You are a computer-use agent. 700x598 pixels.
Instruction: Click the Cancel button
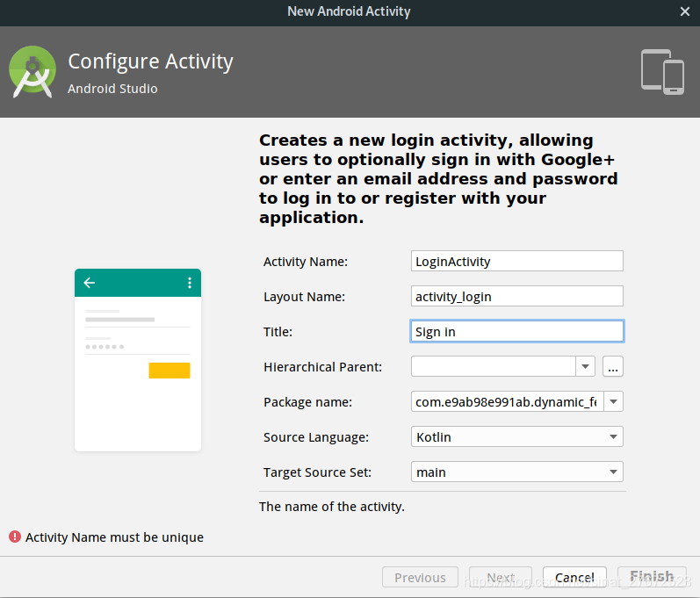pyautogui.click(x=574, y=578)
